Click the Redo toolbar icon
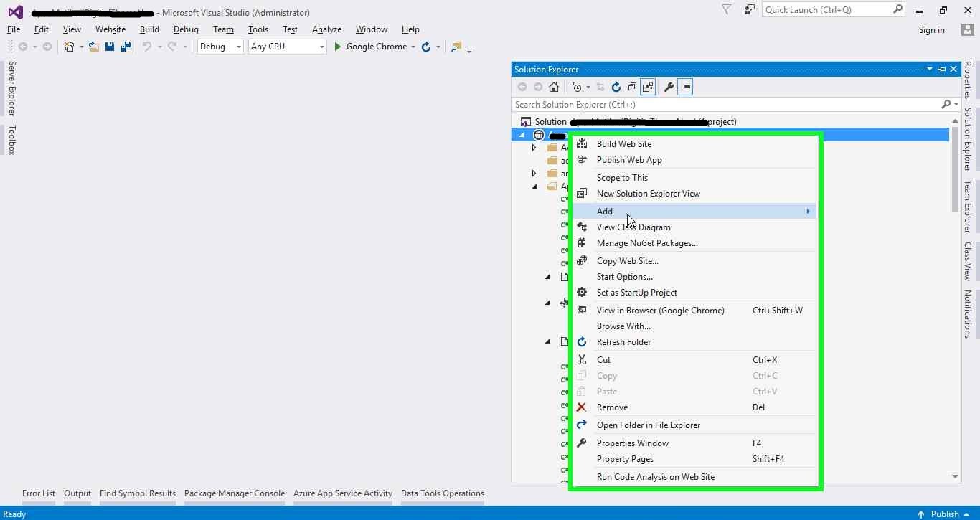980x520 pixels. coord(172,47)
